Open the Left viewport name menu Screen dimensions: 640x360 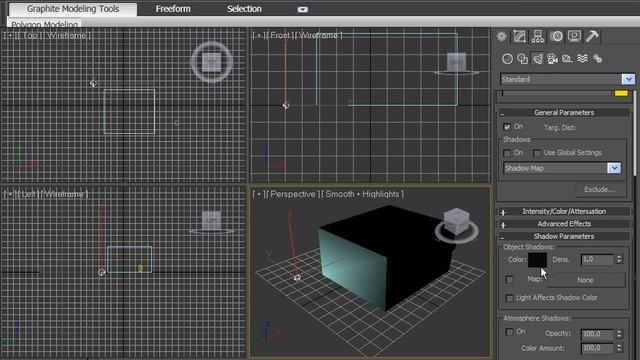pos(29,194)
